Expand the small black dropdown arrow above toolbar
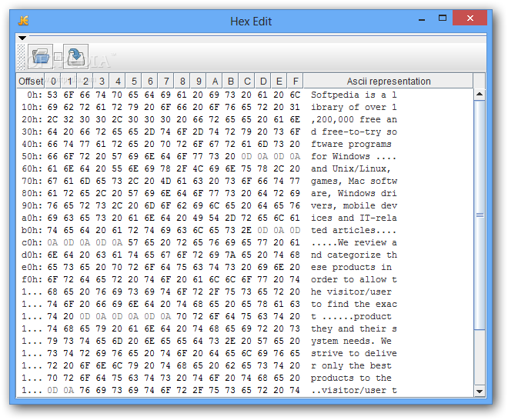508x420 pixels. coord(22,38)
